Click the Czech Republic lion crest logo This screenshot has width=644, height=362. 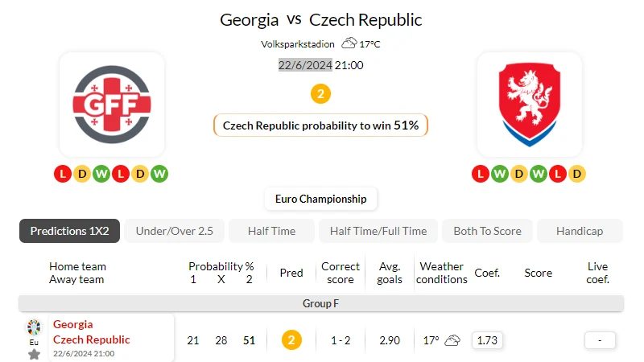click(x=530, y=105)
